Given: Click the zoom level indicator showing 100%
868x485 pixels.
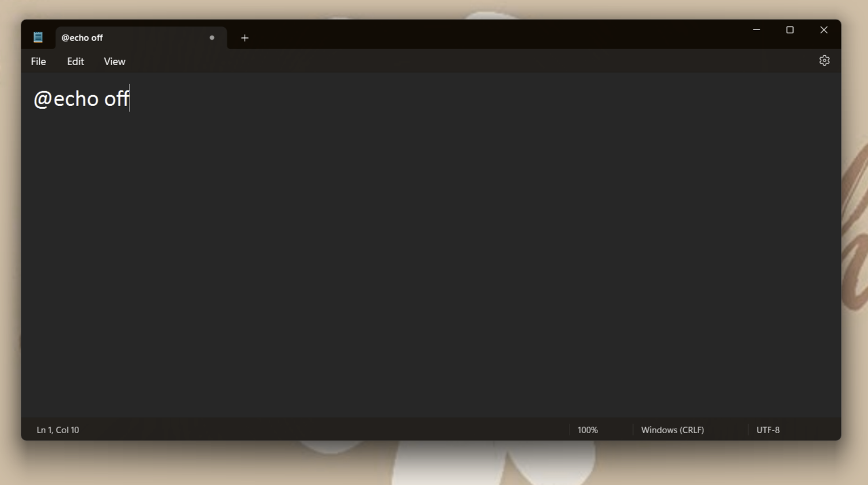Looking at the screenshot, I should coord(587,430).
